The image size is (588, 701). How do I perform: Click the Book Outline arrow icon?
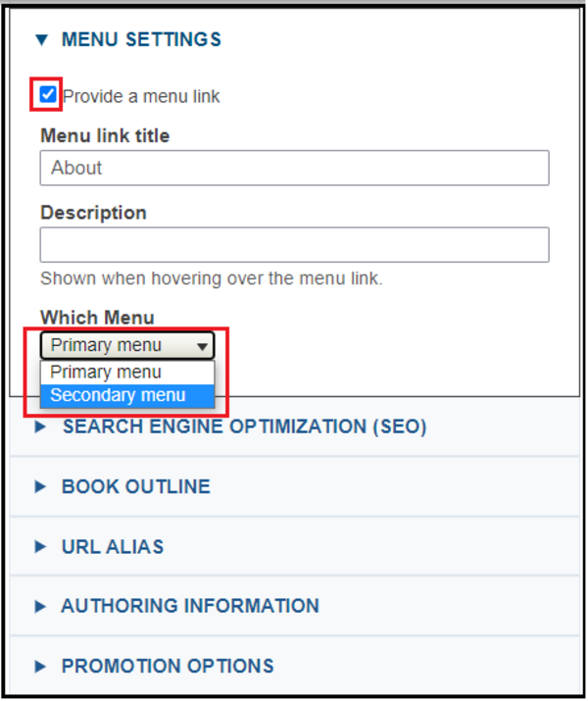40,486
